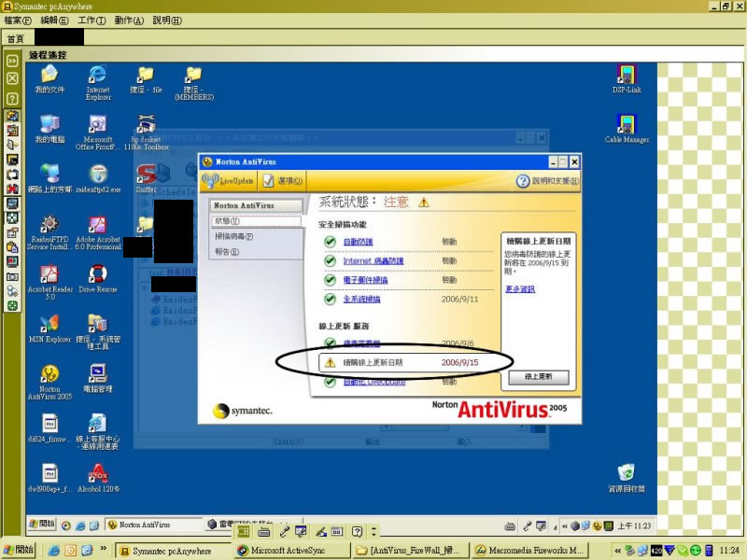
Task: Select 狀態(U) in Norton's left panel
Action: coord(256,221)
